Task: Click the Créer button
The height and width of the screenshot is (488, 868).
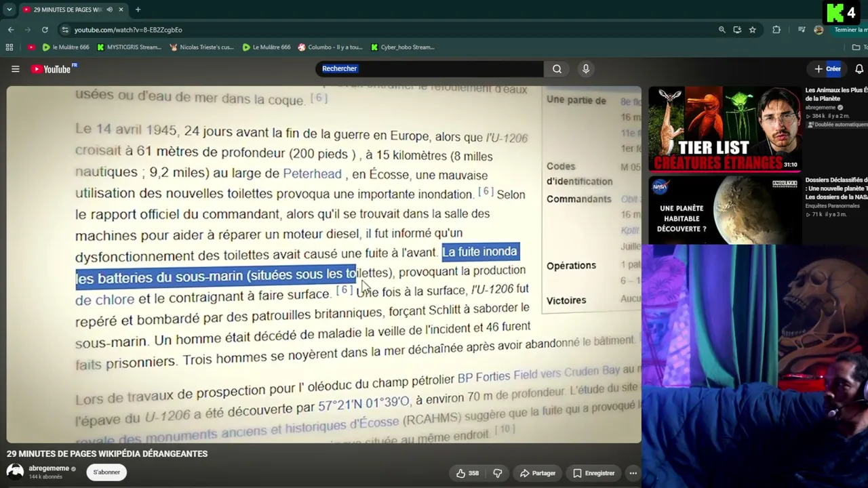Action: (x=828, y=68)
